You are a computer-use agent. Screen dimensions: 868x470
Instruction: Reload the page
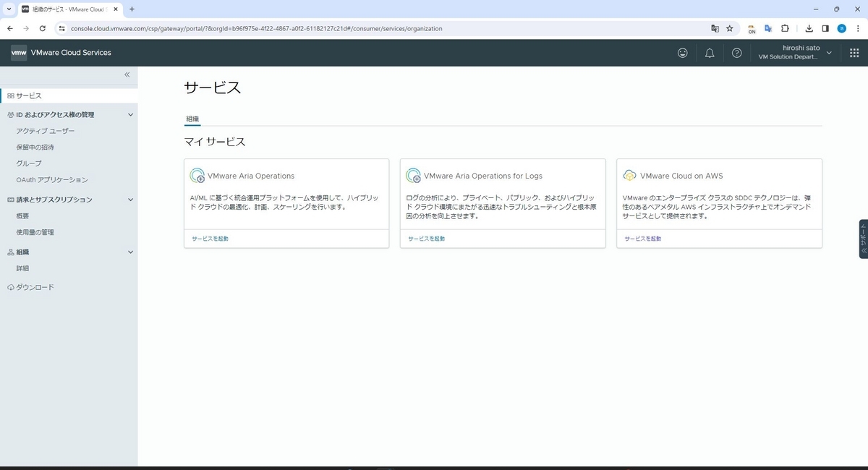tap(43, 28)
